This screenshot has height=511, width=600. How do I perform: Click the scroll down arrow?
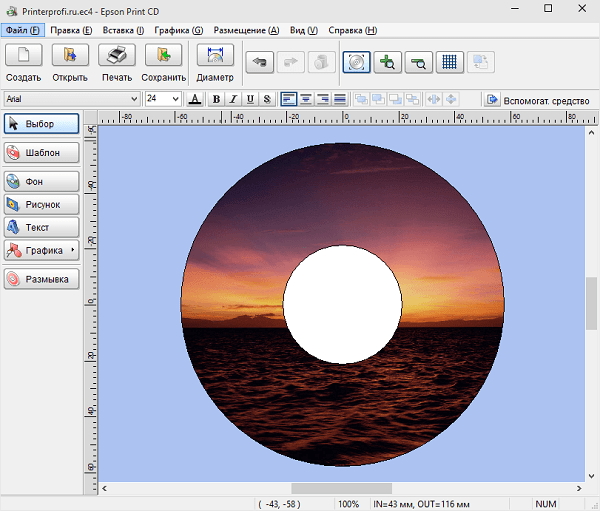coord(591,476)
